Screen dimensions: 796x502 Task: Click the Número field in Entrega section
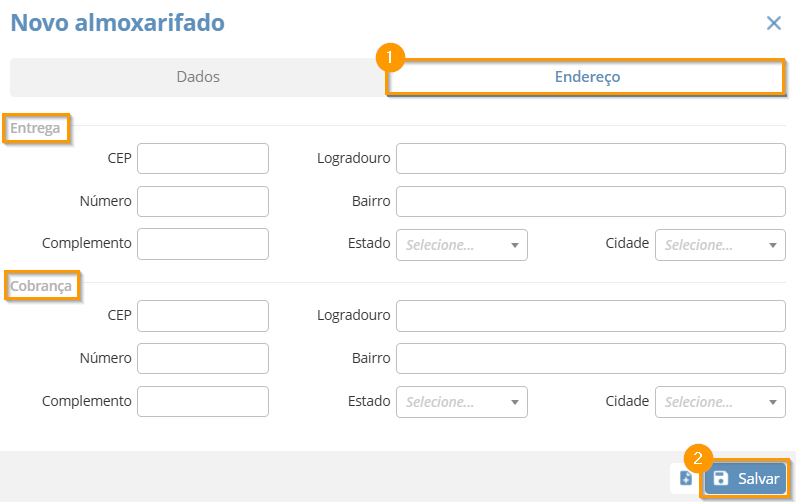pos(203,201)
